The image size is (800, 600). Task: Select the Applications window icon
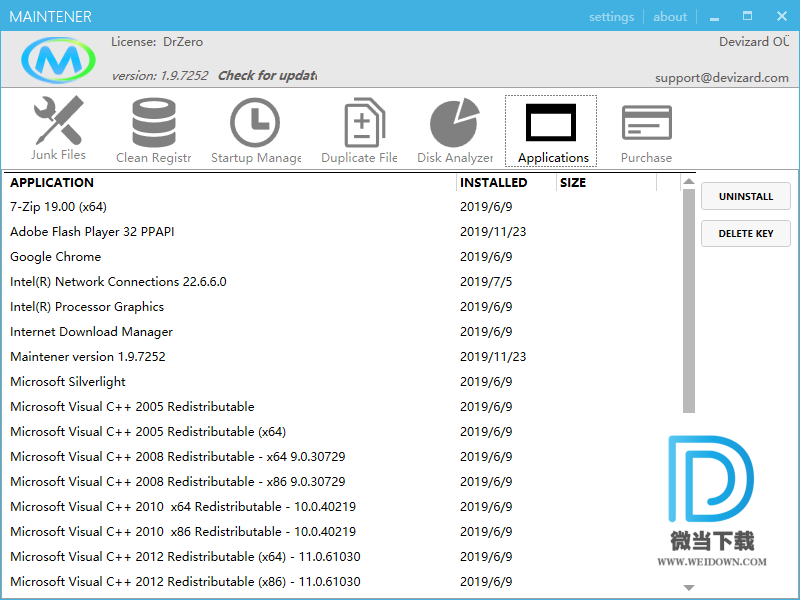[x=551, y=122]
